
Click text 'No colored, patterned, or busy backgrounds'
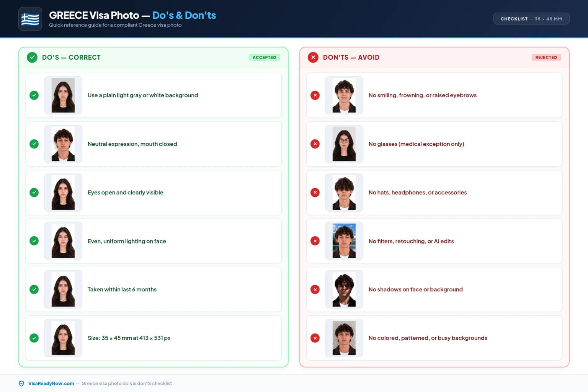click(x=428, y=338)
